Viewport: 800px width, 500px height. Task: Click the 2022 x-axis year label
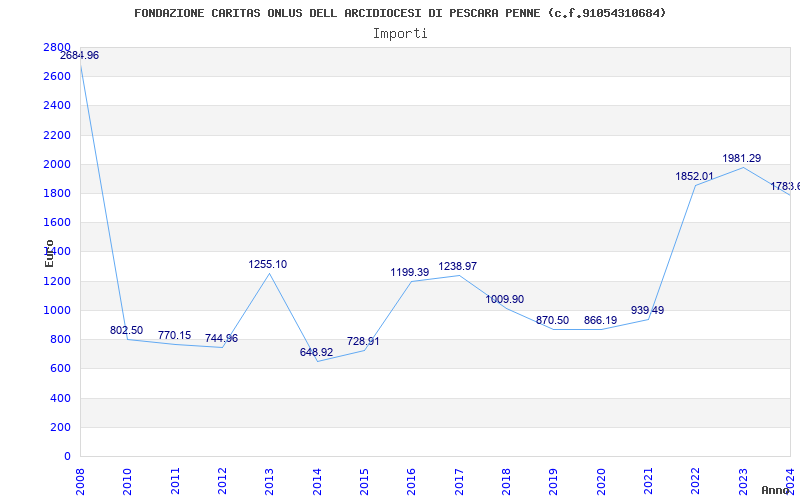click(x=695, y=482)
